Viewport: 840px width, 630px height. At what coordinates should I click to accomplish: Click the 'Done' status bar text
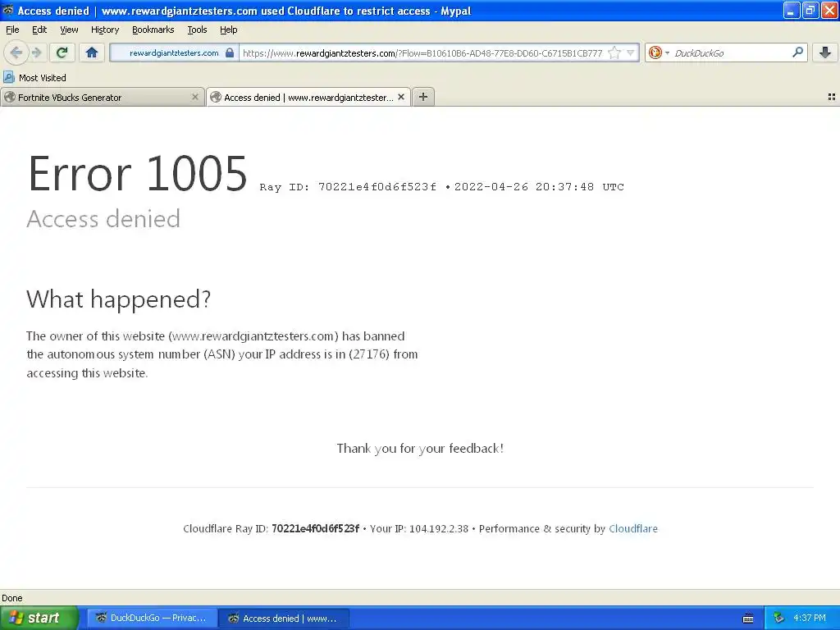(11, 598)
